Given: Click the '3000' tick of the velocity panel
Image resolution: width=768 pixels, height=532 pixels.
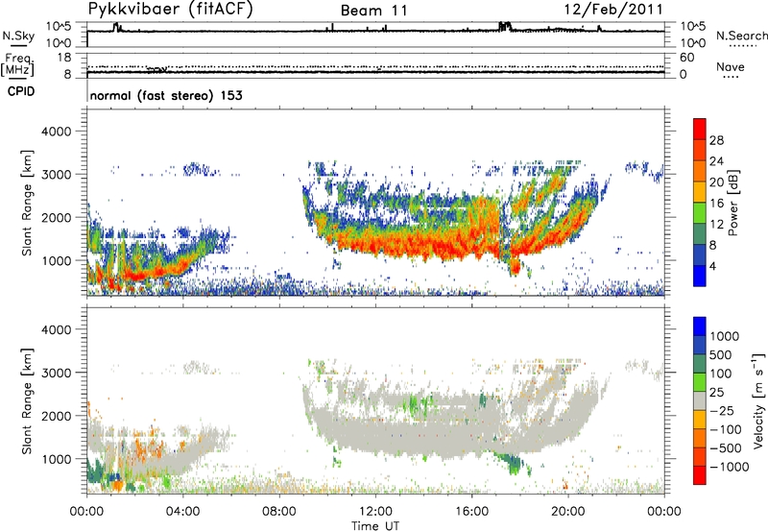Looking at the screenshot, I should [57, 373].
